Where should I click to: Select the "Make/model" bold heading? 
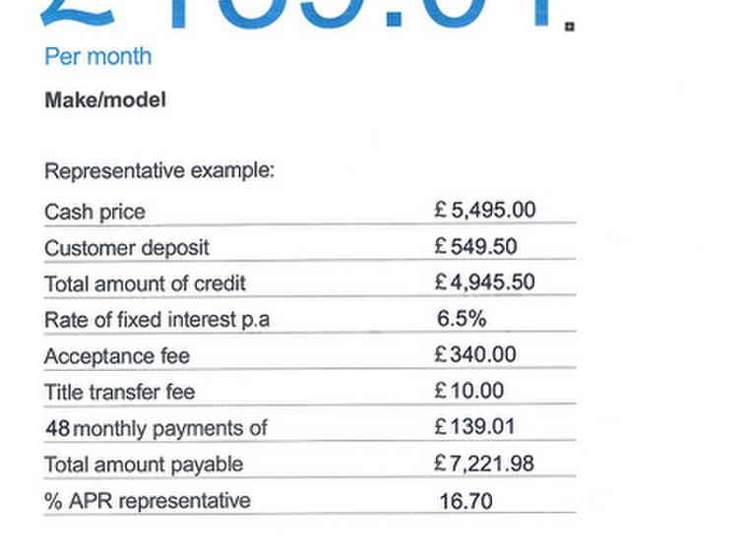(105, 99)
